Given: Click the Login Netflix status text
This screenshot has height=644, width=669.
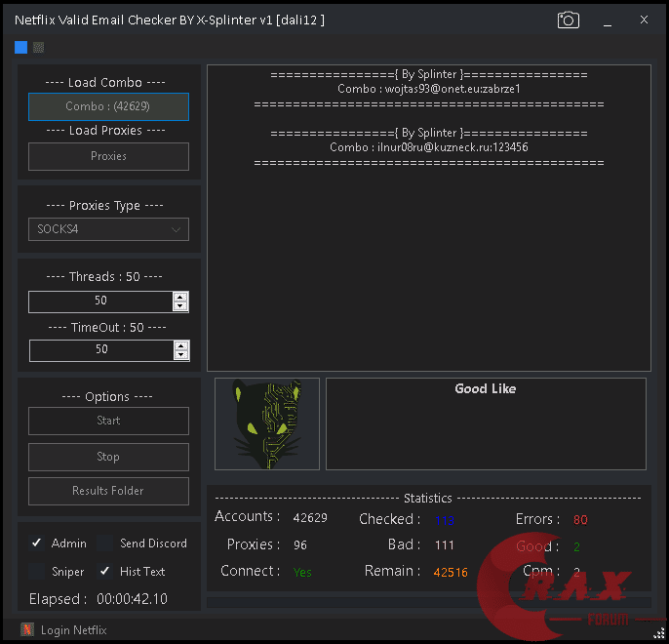Looking at the screenshot, I should point(74,630).
